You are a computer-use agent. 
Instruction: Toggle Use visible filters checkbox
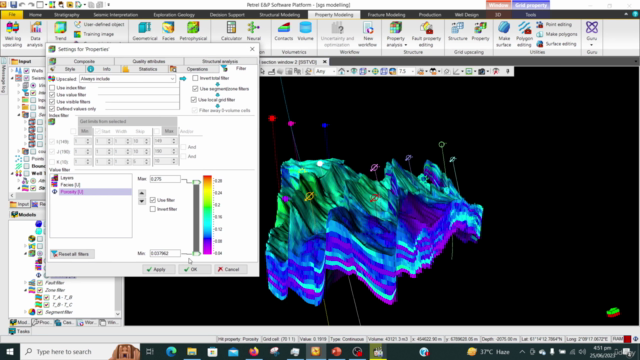click(52, 102)
